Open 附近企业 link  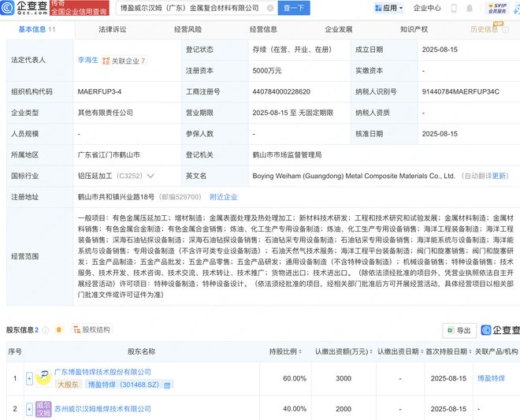(224, 197)
